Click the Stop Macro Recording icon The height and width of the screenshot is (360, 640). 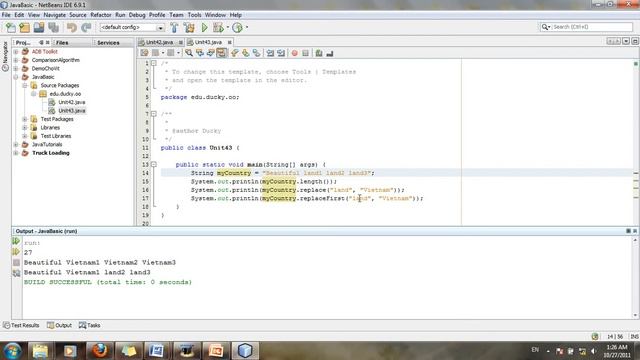[x=305, y=53]
